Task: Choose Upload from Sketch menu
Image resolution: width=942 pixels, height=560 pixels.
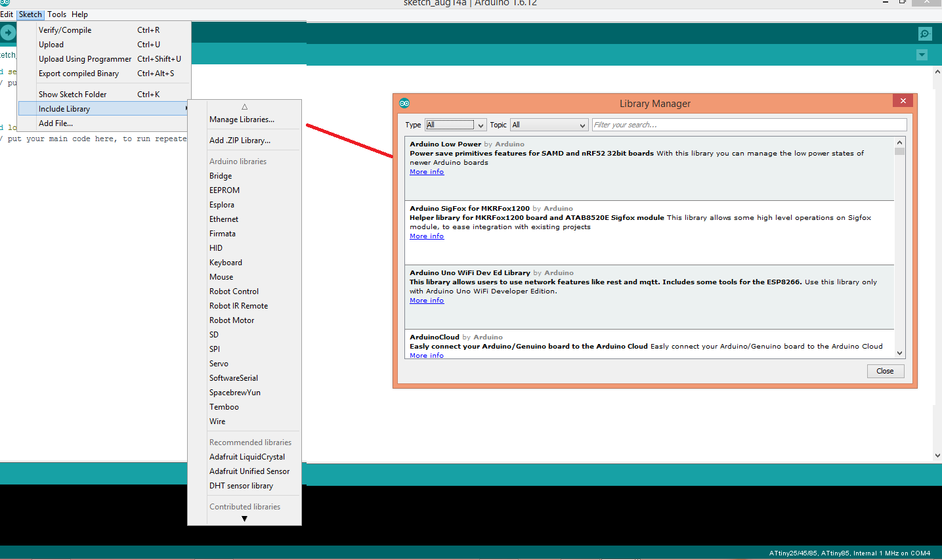Action: click(104, 45)
